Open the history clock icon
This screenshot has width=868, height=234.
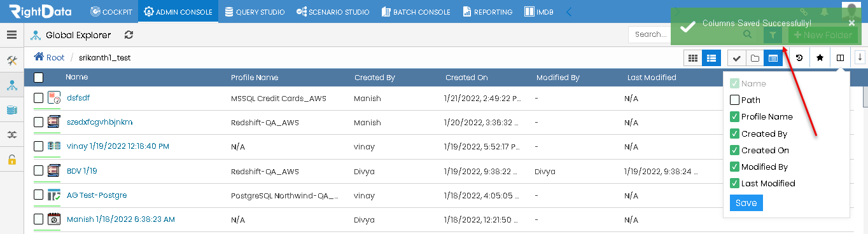click(x=799, y=58)
